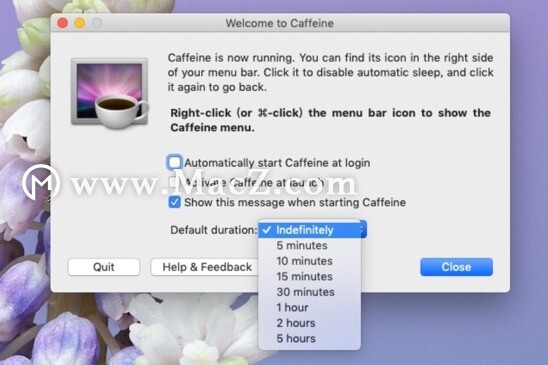548x365 pixels.
Task: Click the Caffeine coffee cup app icon
Action: click(x=110, y=93)
